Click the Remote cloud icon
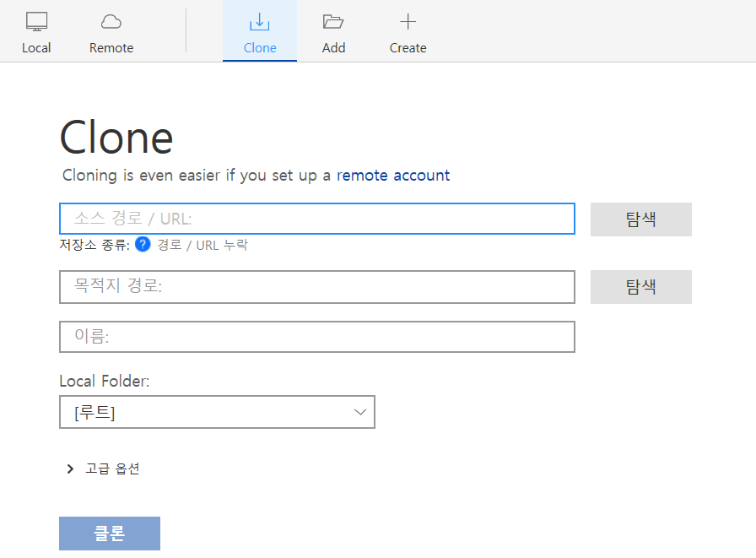 coord(111,22)
